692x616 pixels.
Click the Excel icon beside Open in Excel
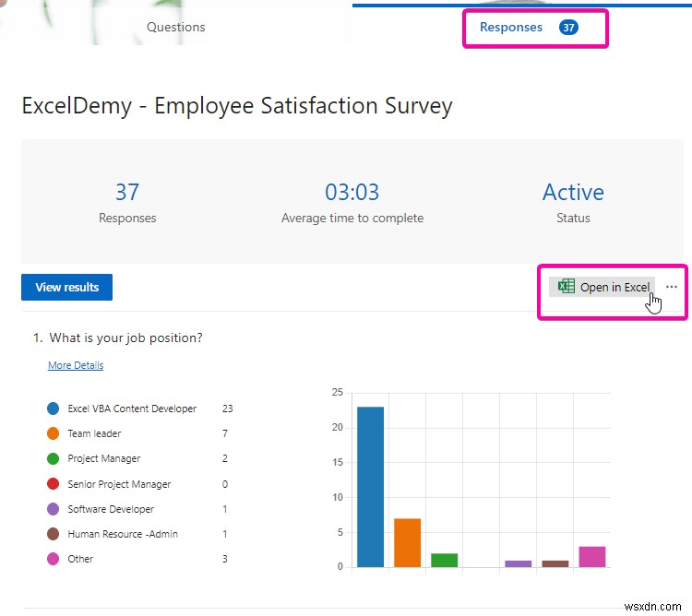567,287
